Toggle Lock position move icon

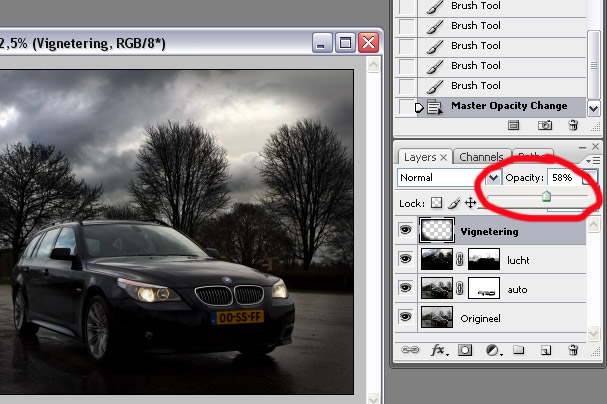[470, 203]
